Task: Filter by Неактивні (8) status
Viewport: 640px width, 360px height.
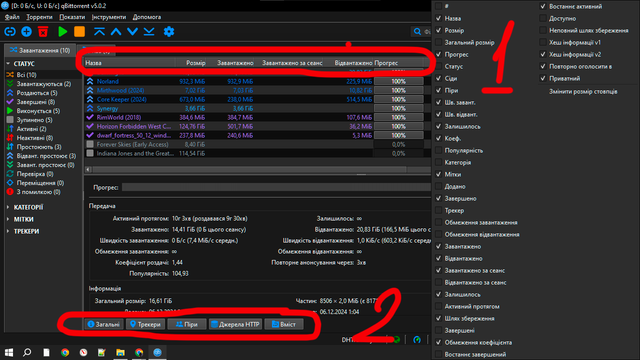Action: click(x=35, y=138)
